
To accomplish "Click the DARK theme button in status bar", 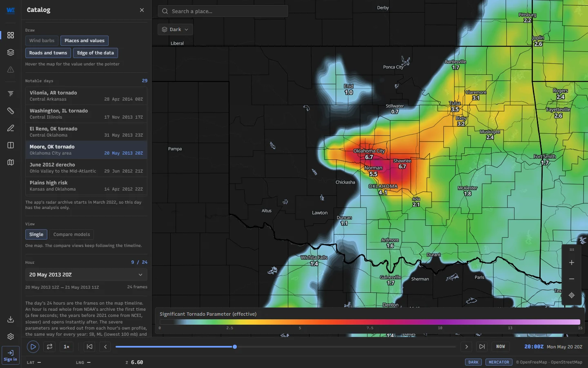I will point(474,362).
